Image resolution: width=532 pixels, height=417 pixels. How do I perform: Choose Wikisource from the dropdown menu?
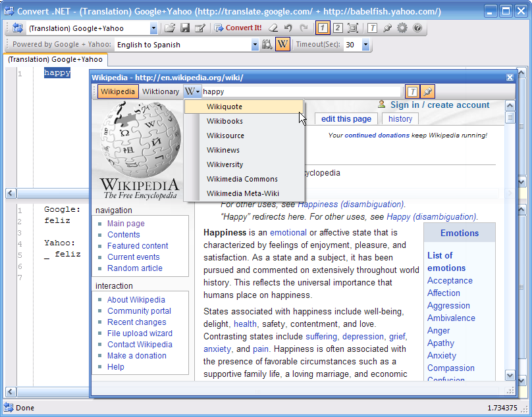click(x=244, y=135)
